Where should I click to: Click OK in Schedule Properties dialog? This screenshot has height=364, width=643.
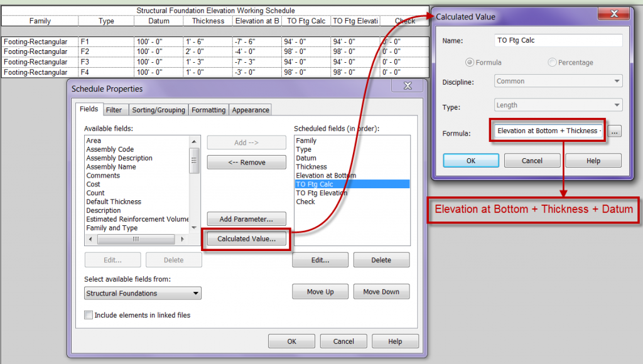tap(291, 341)
